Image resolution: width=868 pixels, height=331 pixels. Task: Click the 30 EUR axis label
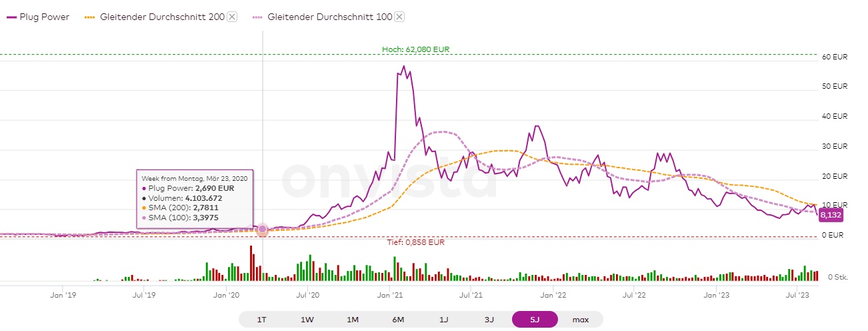coord(835,146)
